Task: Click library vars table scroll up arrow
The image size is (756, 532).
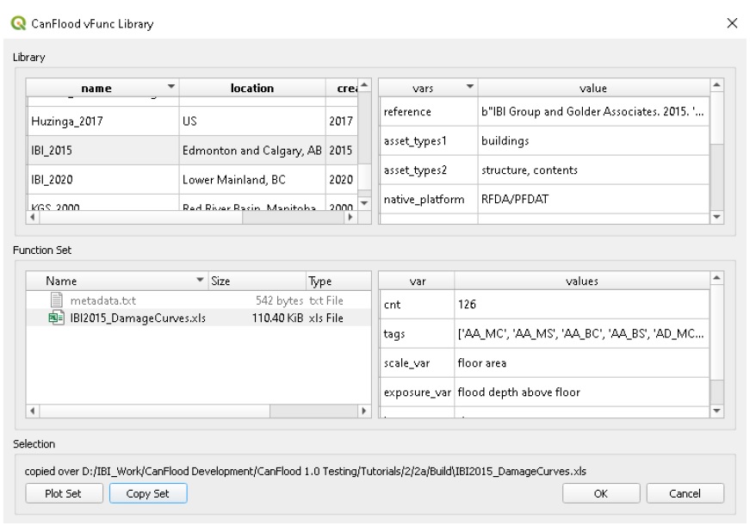Action: 717,85
